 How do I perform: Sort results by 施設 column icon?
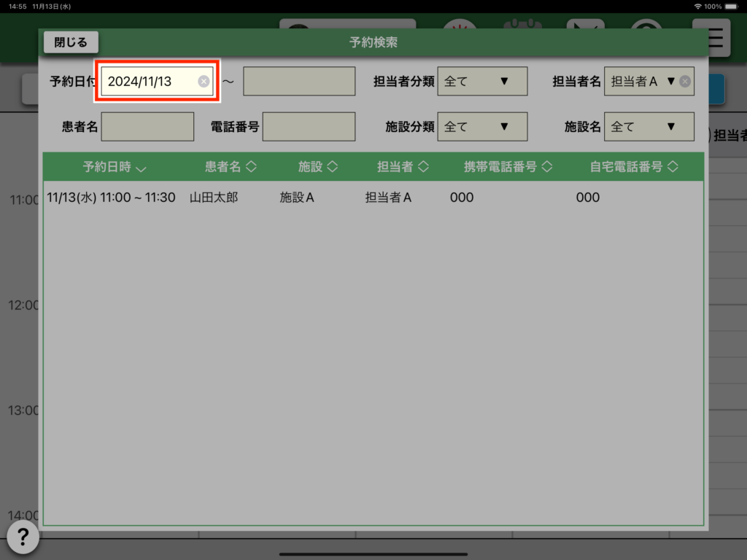click(x=332, y=167)
